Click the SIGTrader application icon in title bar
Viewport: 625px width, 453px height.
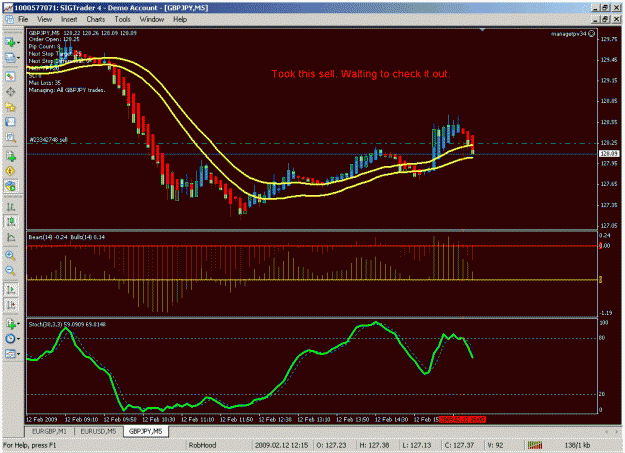click(x=8, y=8)
